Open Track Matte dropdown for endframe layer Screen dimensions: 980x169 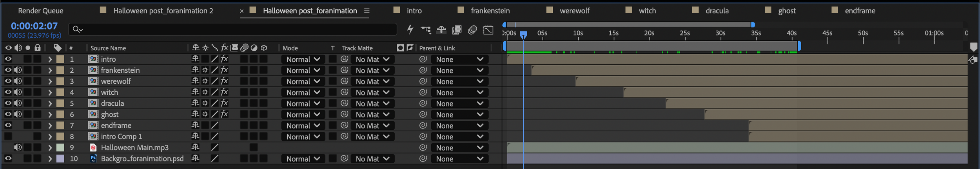pyautogui.click(x=372, y=126)
